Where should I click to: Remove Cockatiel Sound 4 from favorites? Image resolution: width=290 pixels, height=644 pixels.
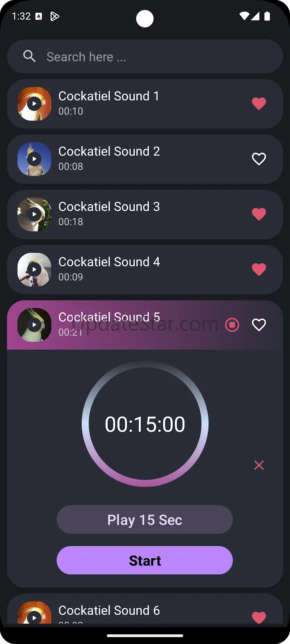tap(259, 270)
